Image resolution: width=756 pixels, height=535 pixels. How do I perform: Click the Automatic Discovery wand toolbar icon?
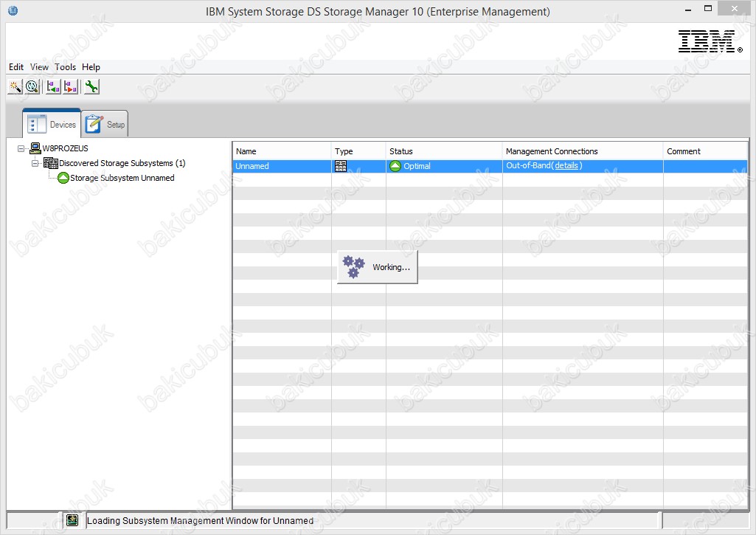pos(15,87)
